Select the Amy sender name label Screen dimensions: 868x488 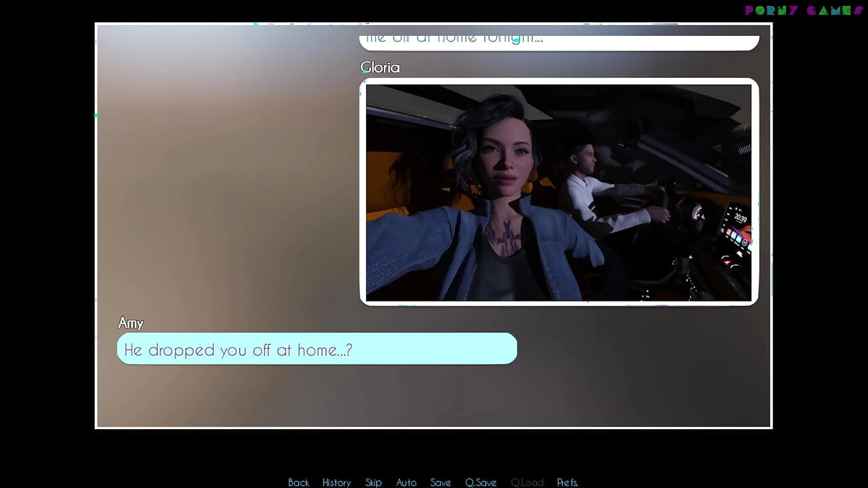131,323
